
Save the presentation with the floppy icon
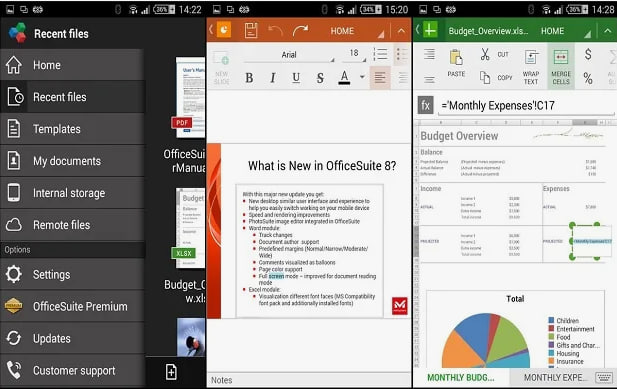(251, 30)
